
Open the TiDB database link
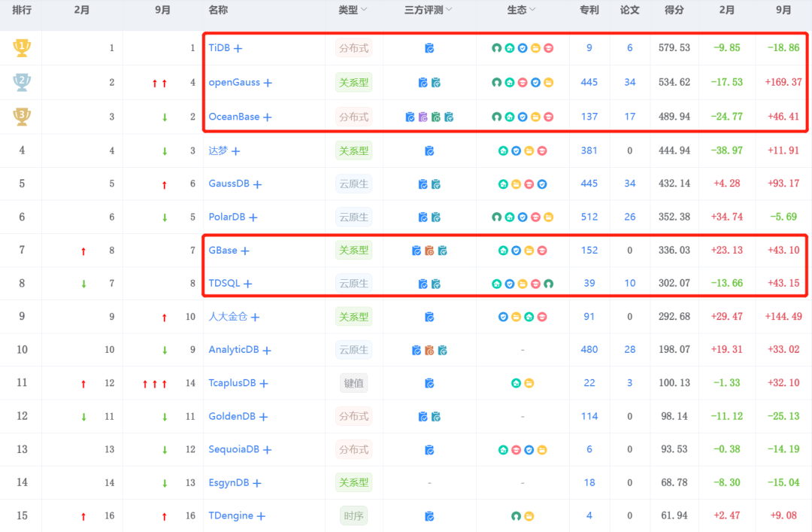coord(219,47)
